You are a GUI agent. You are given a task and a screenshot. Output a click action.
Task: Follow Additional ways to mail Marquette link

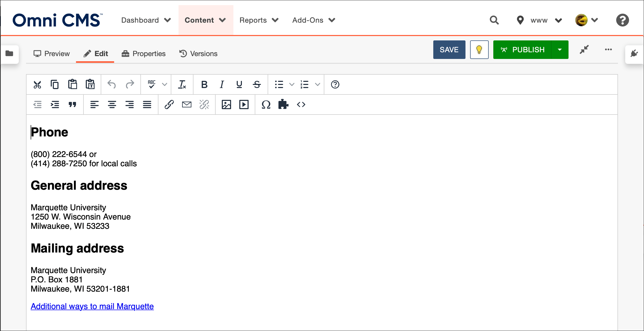(92, 306)
